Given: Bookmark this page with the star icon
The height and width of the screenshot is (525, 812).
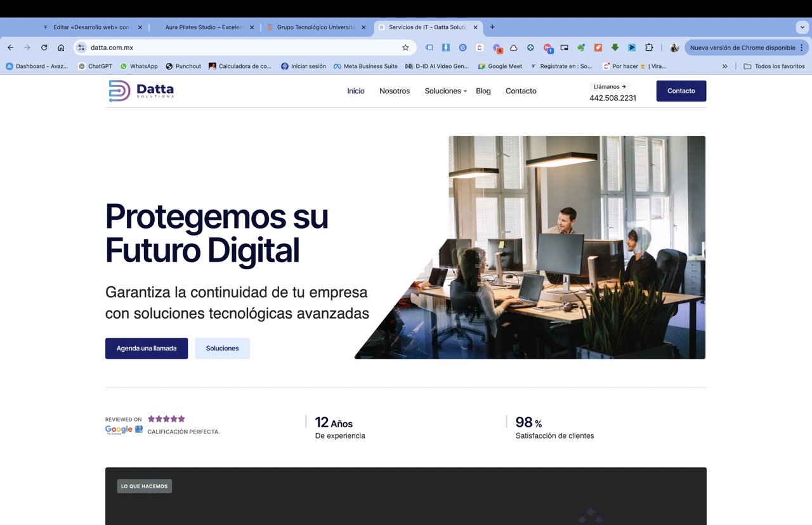Looking at the screenshot, I should [x=405, y=47].
